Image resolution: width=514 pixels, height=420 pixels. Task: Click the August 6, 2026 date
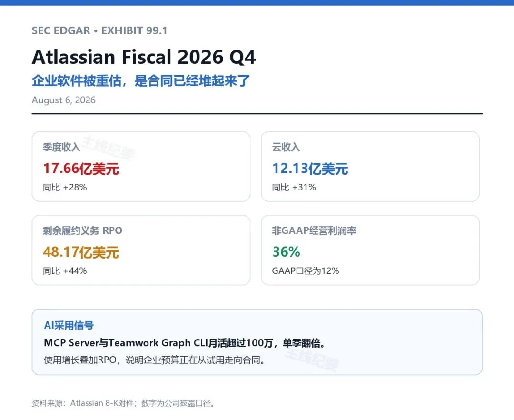[64, 100]
